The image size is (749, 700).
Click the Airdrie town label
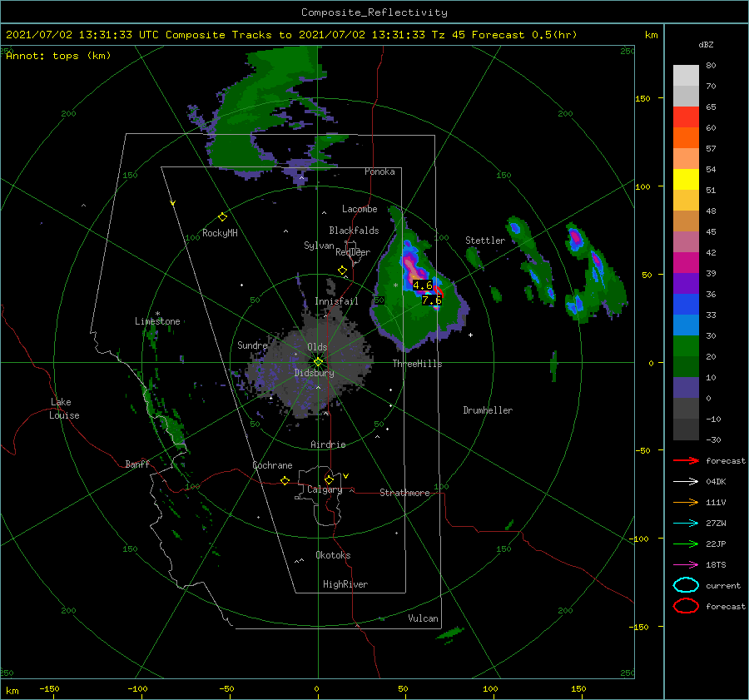click(x=328, y=444)
